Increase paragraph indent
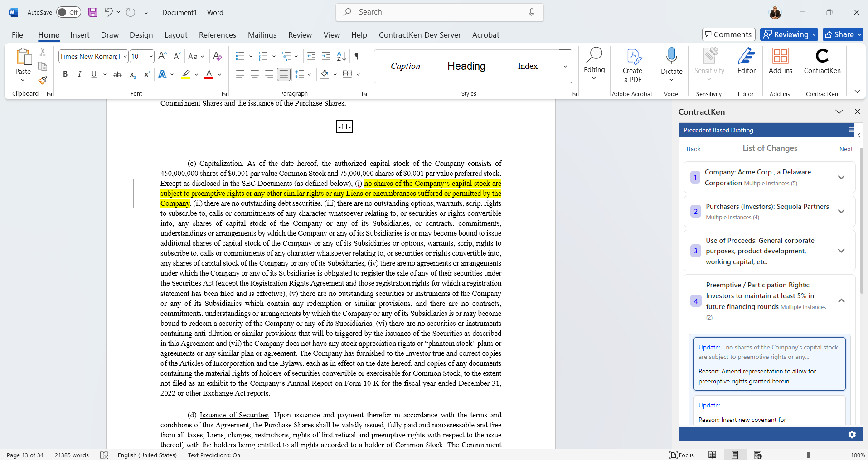The width and height of the screenshot is (868, 460). (326, 56)
